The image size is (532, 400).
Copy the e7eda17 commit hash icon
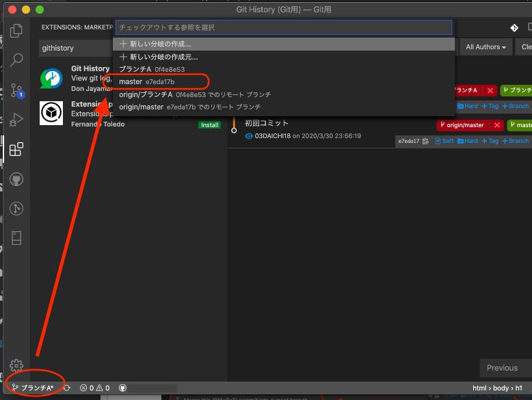point(425,141)
